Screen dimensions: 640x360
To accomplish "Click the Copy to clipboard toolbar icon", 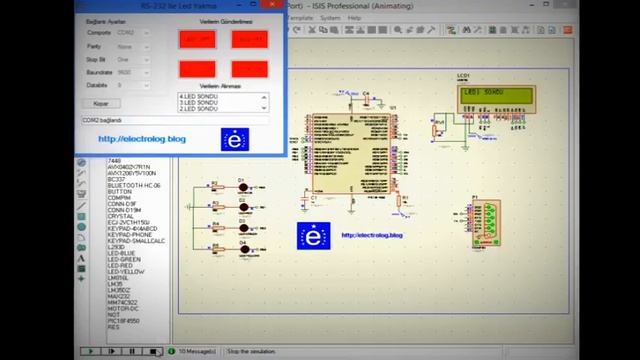I will click(323, 30).
